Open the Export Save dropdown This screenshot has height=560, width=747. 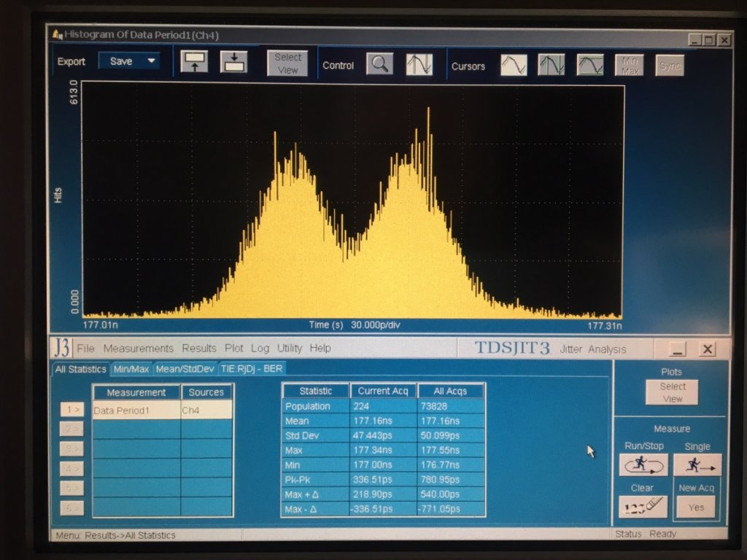(129, 61)
